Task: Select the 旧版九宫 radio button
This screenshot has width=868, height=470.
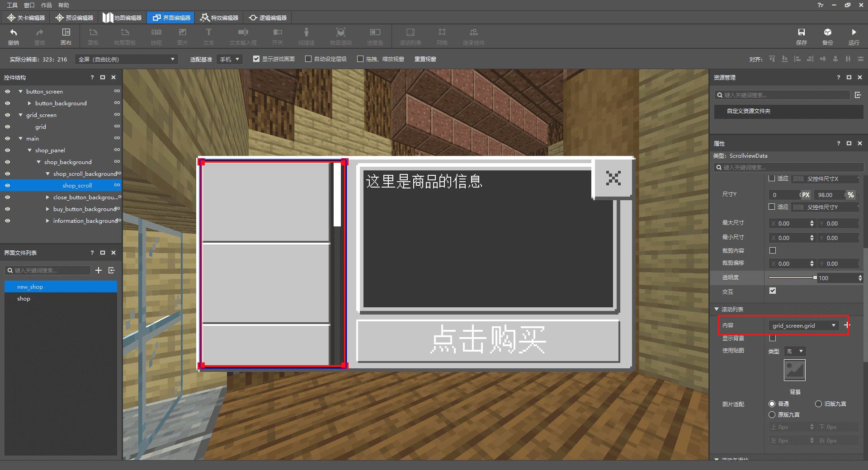Action: click(818, 404)
